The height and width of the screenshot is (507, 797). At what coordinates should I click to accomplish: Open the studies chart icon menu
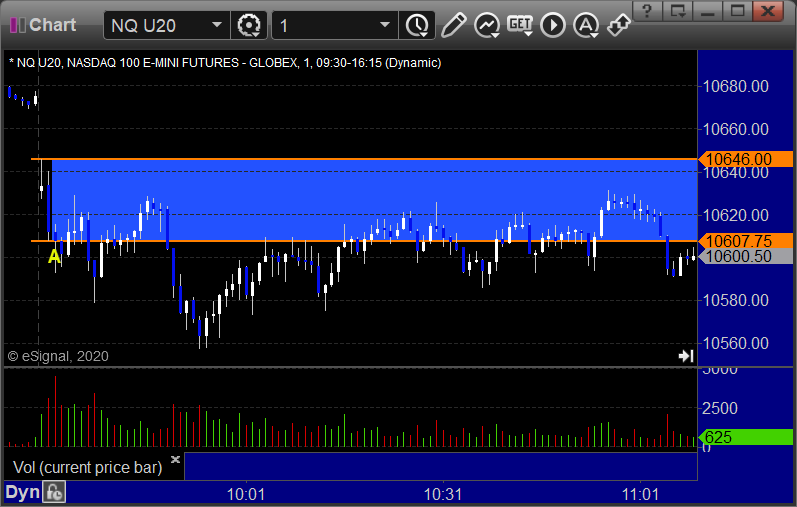[487, 25]
